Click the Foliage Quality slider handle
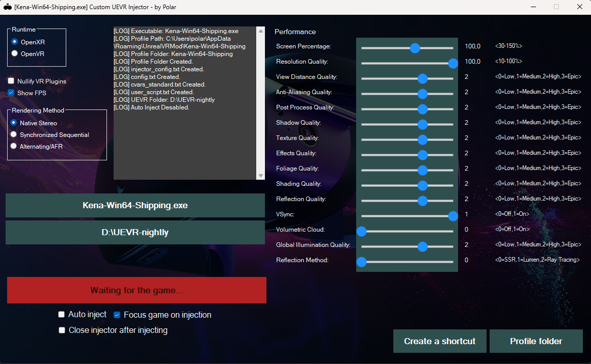This screenshot has width=591, height=364. coord(422,170)
